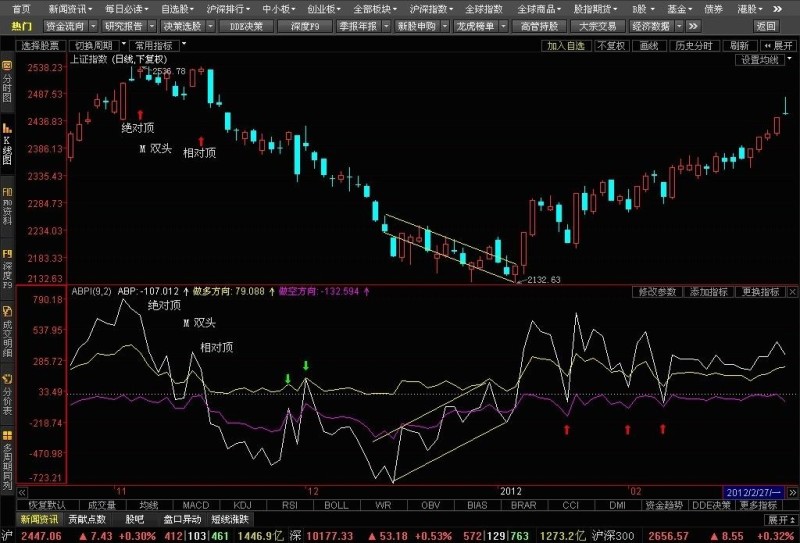
Task: Switch the indicator to RSI
Action: coord(289,505)
